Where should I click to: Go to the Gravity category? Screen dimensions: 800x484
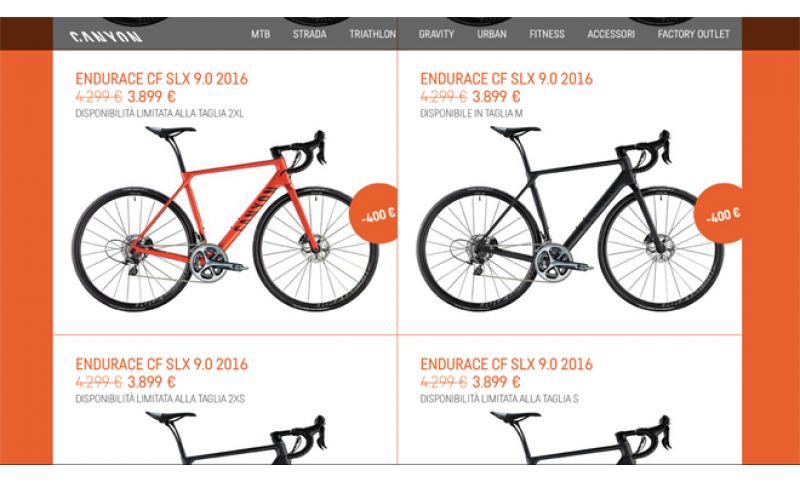[436, 34]
